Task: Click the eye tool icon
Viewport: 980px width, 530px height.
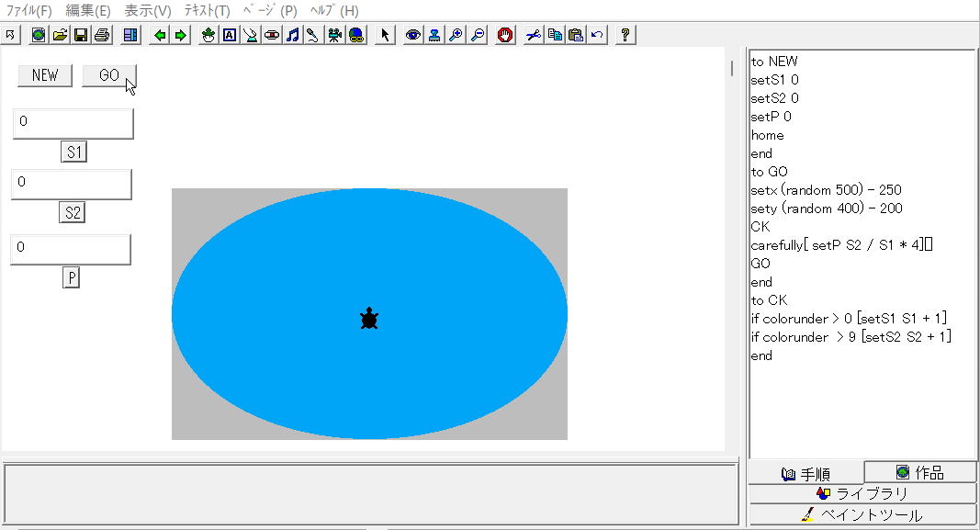Action: click(413, 35)
